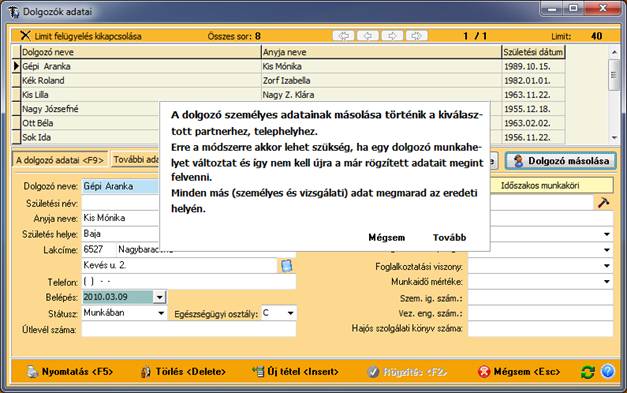This screenshot has width=627, height=393.
Task: Open the A dolgozó adatai <F9> tab
Action: [60, 160]
